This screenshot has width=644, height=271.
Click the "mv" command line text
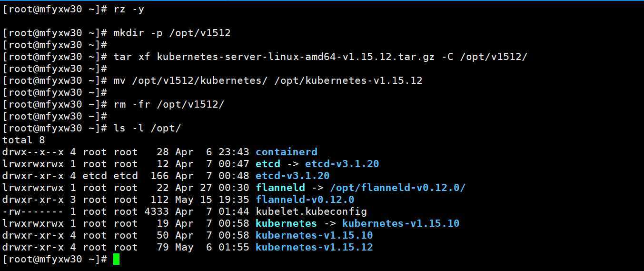coord(268,80)
